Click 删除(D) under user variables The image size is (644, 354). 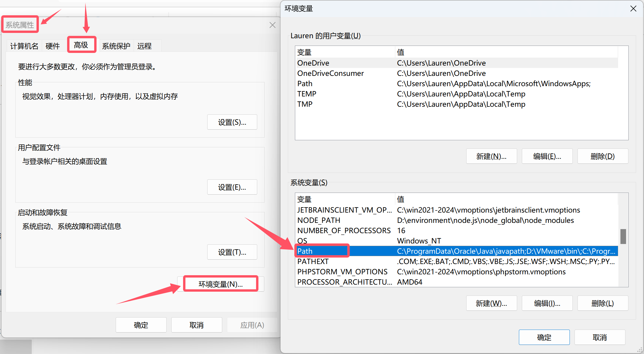pyautogui.click(x=602, y=156)
